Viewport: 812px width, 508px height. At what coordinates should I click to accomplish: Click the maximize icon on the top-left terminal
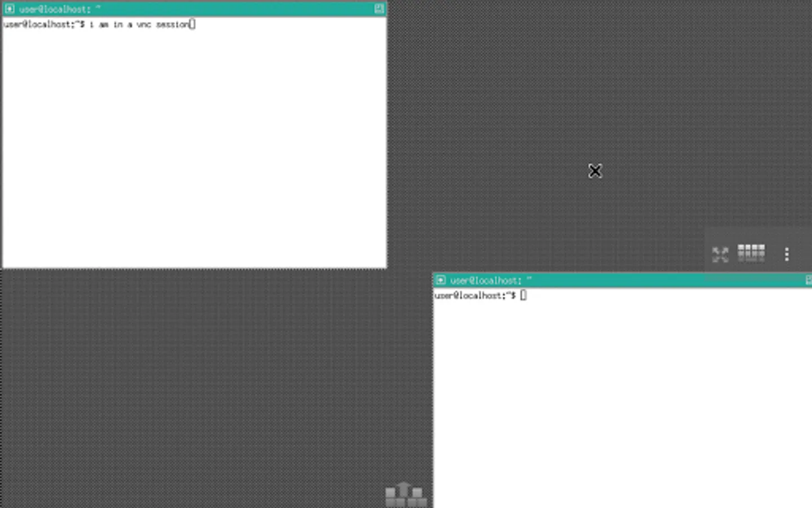pos(378,9)
